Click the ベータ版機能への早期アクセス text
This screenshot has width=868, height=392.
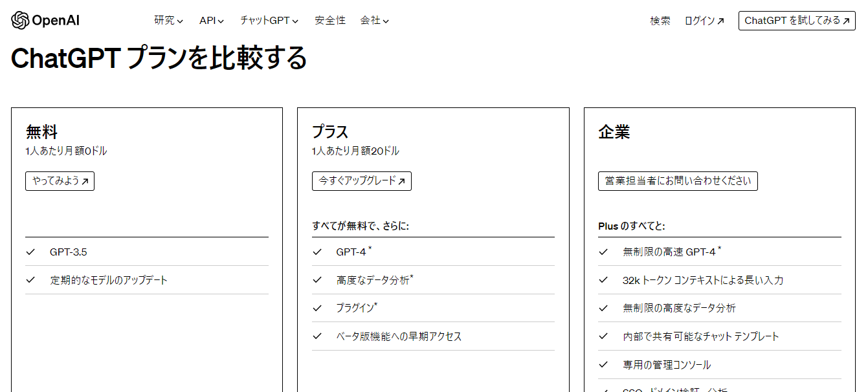399,336
